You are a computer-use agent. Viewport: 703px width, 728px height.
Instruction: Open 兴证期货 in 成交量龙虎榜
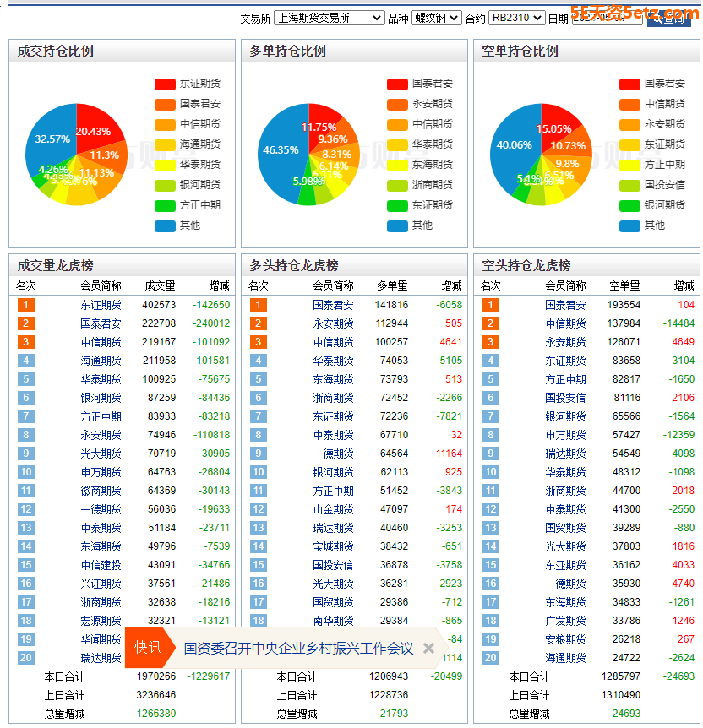[101, 584]
